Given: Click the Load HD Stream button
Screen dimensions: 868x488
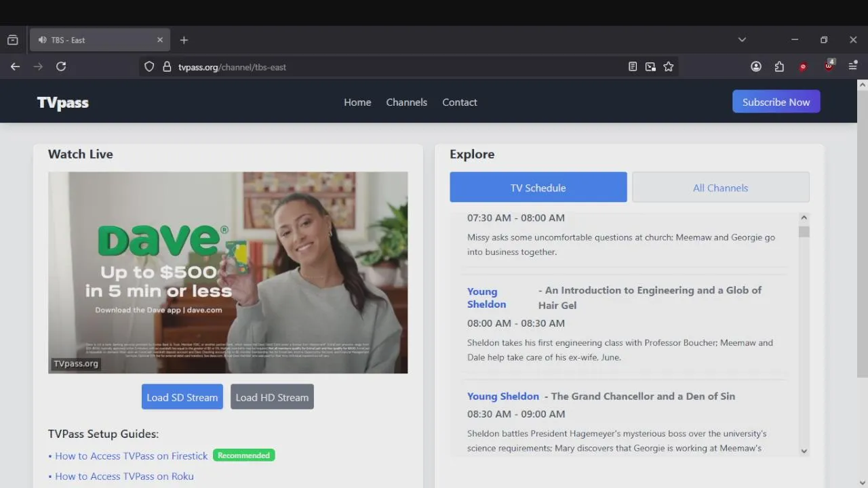Looking at the screenshot, I should (x=272, y=397).
